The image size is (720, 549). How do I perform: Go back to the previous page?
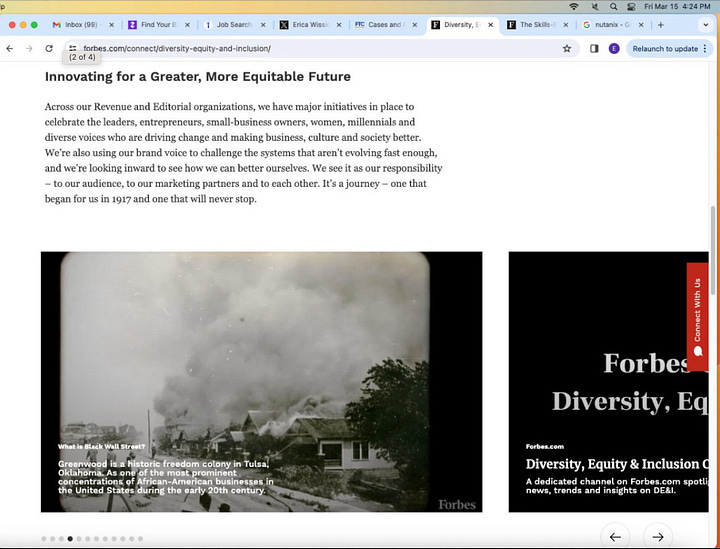(10, 48)
